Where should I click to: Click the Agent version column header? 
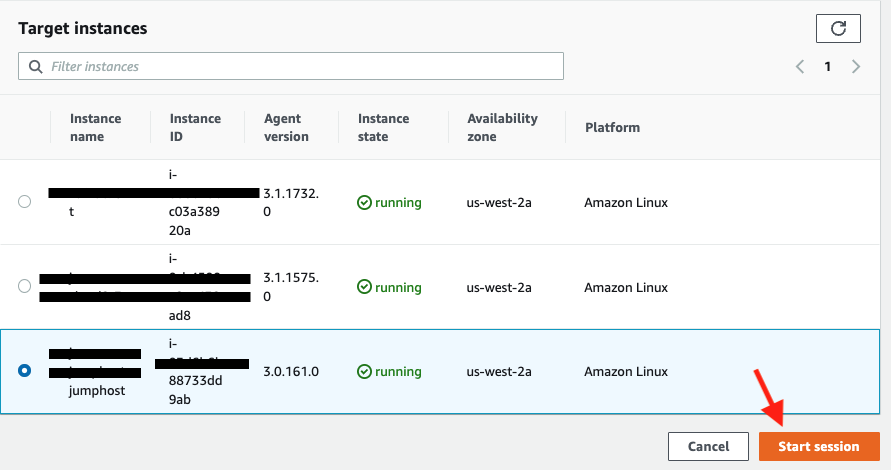[286, 127]
